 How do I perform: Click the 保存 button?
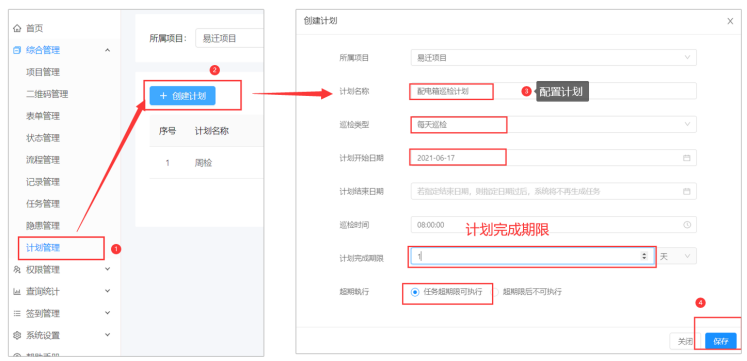(721, 341)
